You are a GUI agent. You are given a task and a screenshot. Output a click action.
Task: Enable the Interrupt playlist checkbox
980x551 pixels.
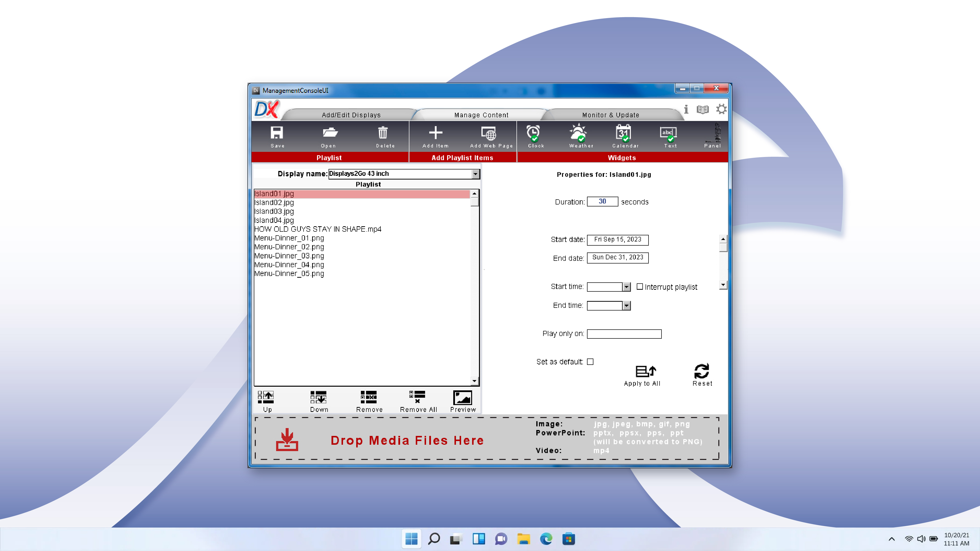click(x=640, y=287)
